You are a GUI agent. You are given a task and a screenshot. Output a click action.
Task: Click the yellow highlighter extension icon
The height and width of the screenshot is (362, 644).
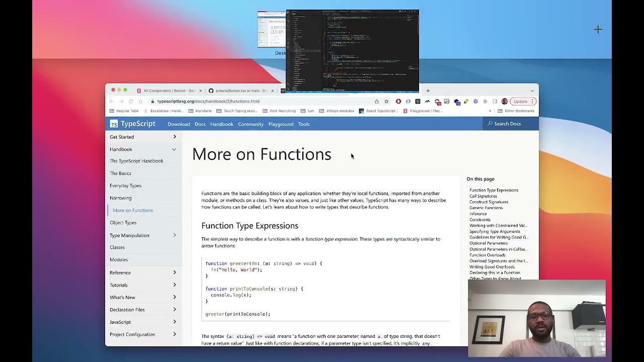click(466, 102)
